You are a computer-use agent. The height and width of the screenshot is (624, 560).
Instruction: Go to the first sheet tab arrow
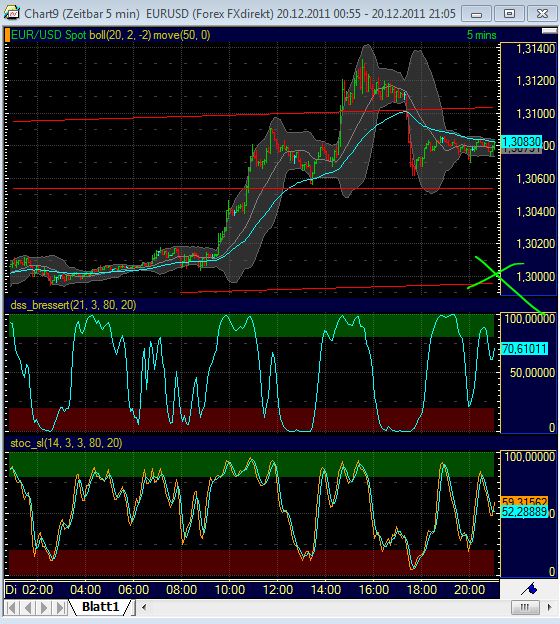12,608
